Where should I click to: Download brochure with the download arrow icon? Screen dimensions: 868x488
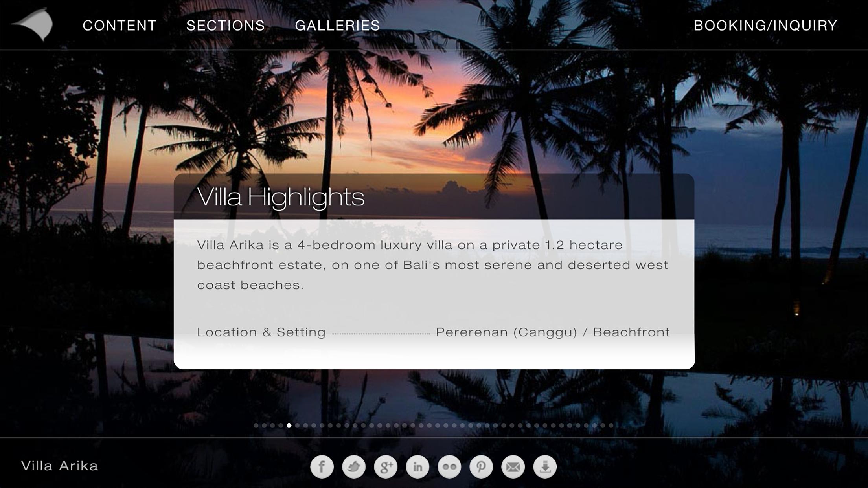click(545, 467)
